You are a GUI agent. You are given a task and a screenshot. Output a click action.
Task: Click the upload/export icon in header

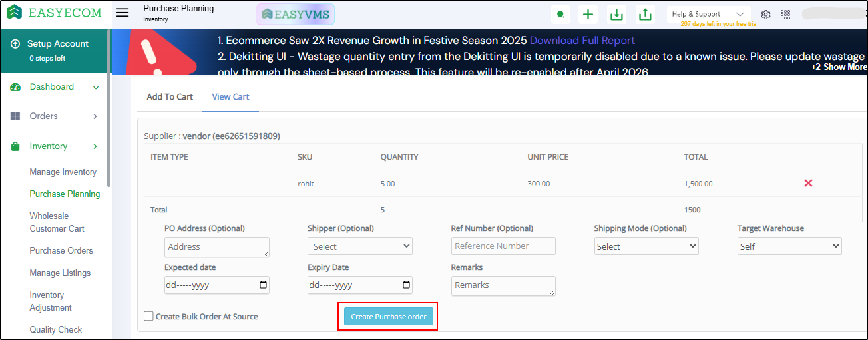click(645, 15)
